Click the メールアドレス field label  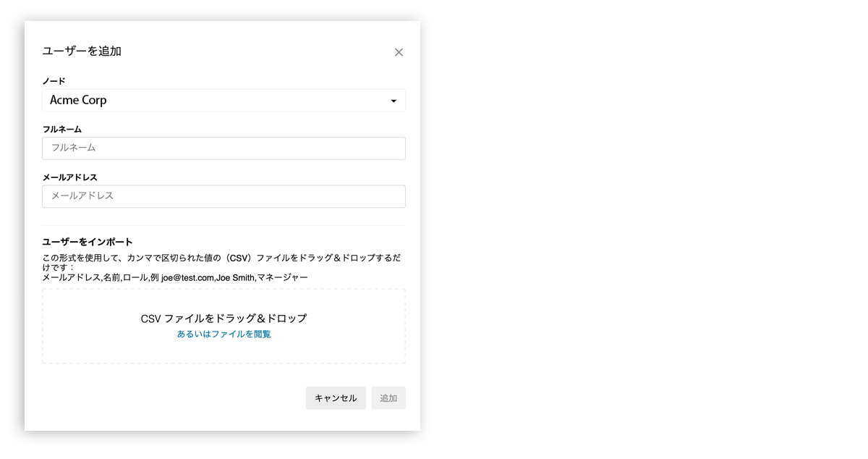(x=69, y=177)
